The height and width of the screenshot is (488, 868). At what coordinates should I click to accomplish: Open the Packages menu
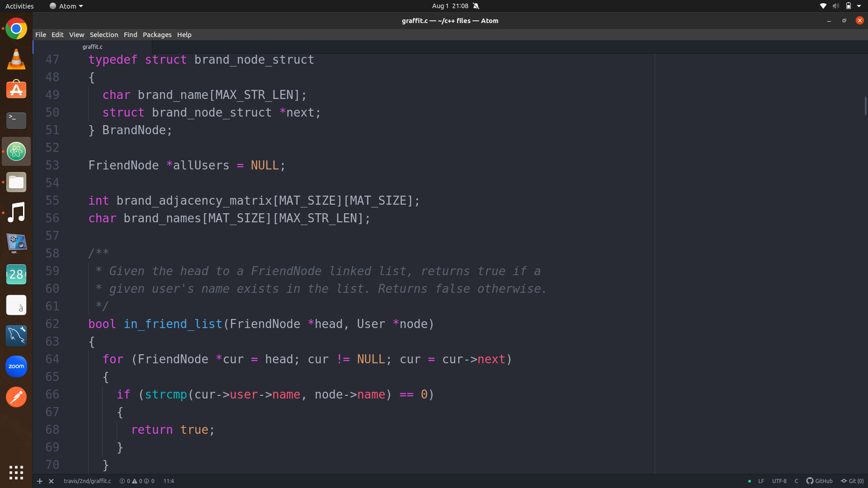[157, 35]
